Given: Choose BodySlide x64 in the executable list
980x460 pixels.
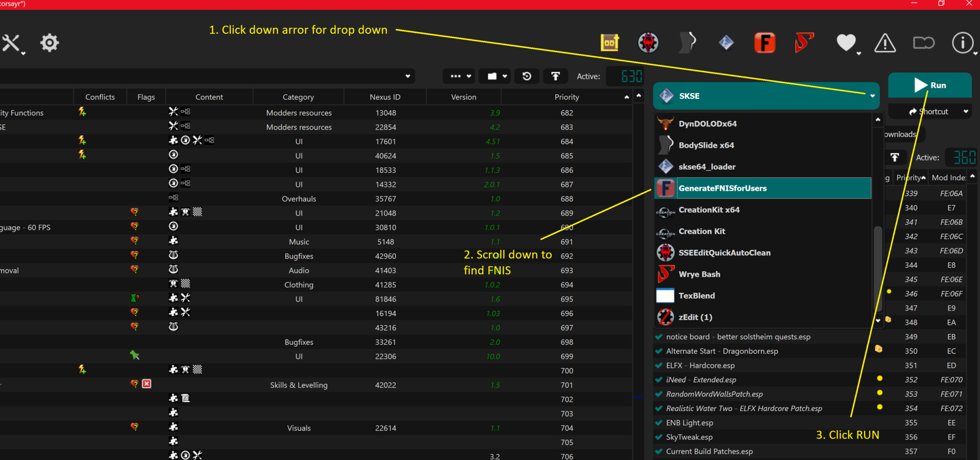Looking at the screenshot, I should [x=763, y=145].
